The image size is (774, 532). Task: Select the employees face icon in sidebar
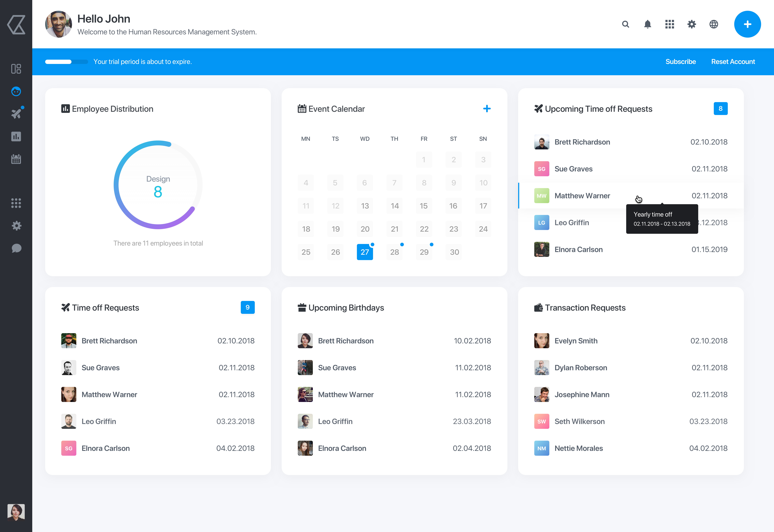16,91
